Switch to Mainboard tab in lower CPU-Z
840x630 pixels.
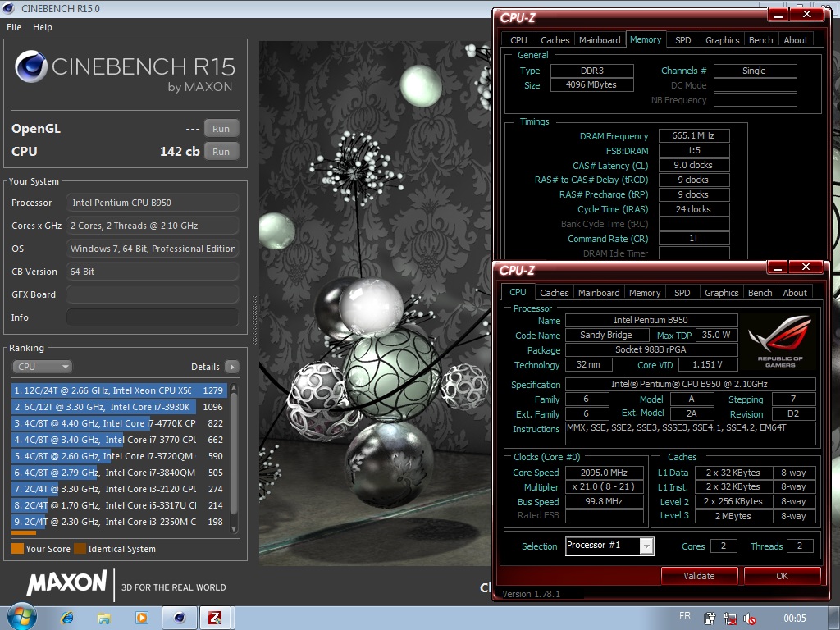(x=598, y=293)
